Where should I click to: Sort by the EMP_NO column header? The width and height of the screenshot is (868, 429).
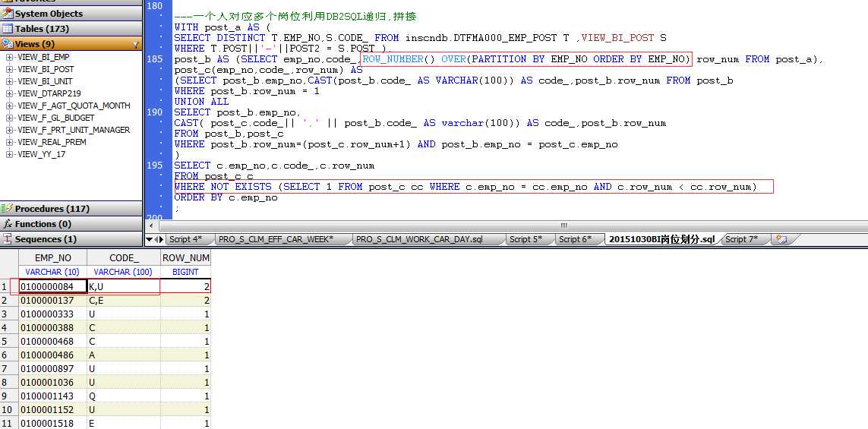52,258
